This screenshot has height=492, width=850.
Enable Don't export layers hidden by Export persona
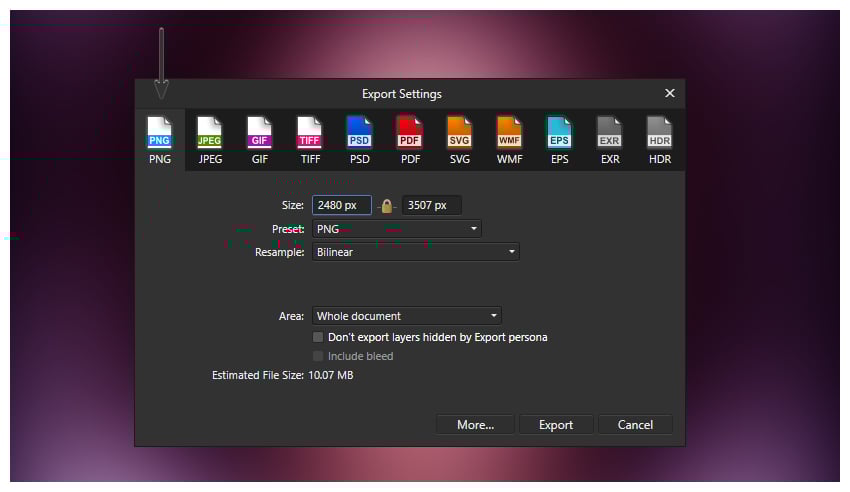[318, 337]
